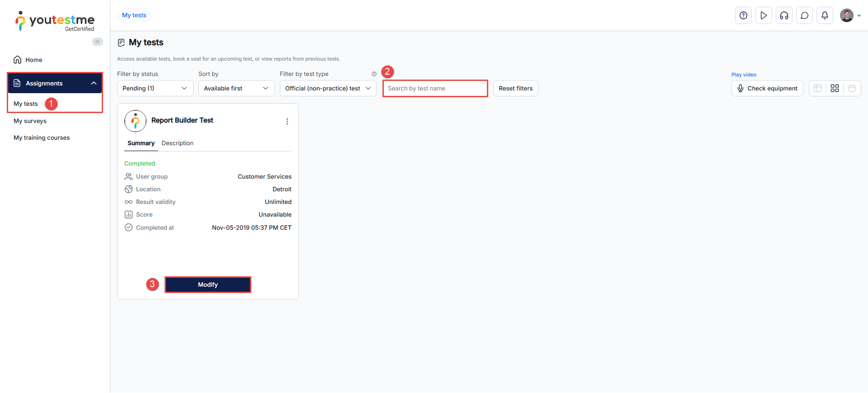
Task: Switch to grid card view
Action: click(835, 88)
